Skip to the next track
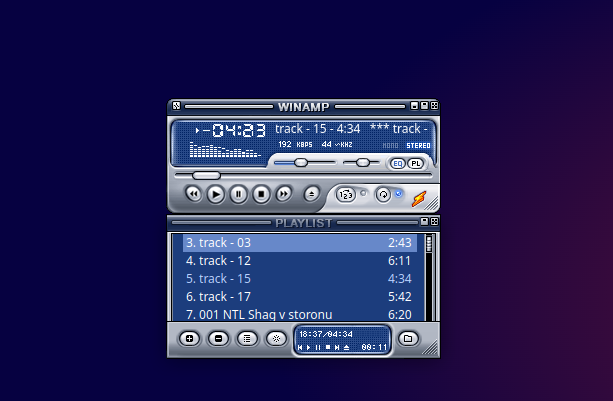Screen dimensions: 613x401 coord(284,194)
